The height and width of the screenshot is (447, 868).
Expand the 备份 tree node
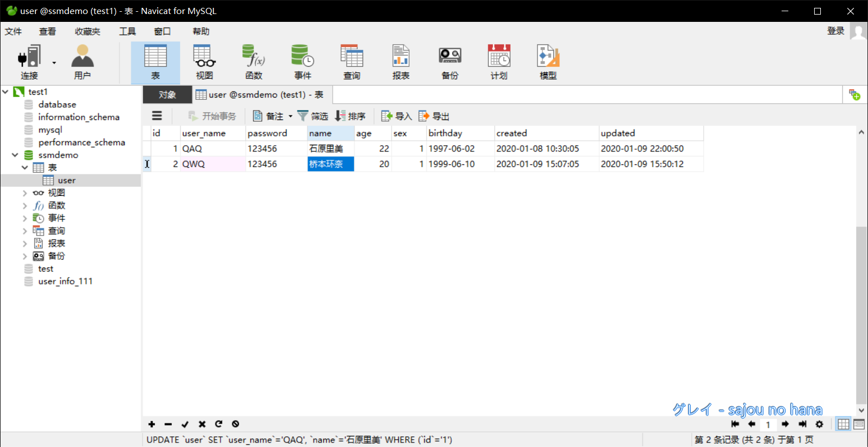click(25, 256)
